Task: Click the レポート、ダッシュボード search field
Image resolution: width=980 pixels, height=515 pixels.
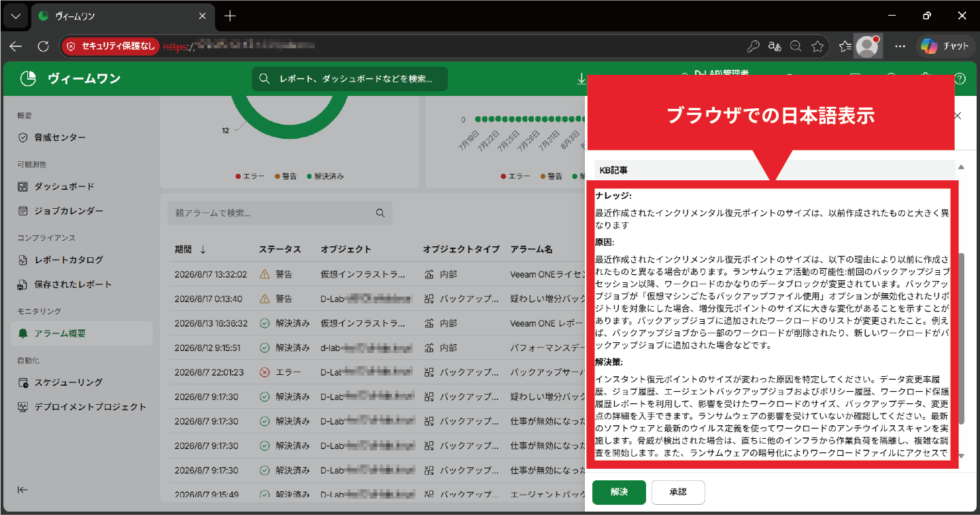Action: [350, 79]
